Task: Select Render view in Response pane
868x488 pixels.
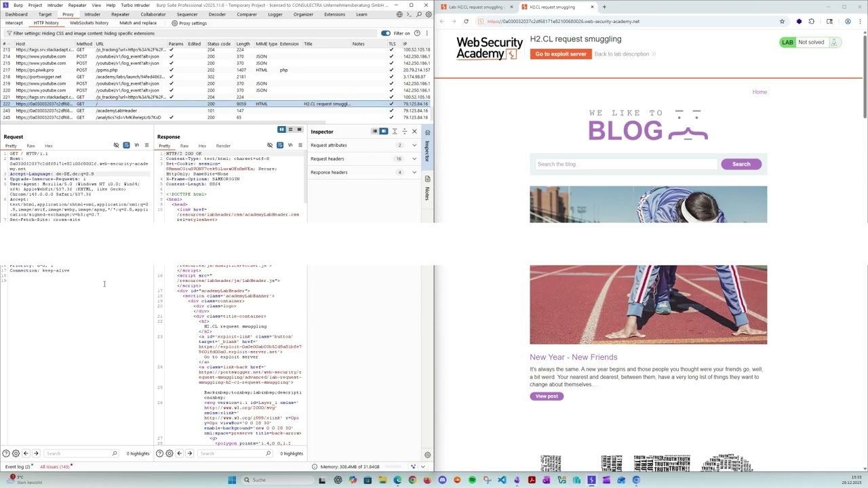Action: click(223, 146)
